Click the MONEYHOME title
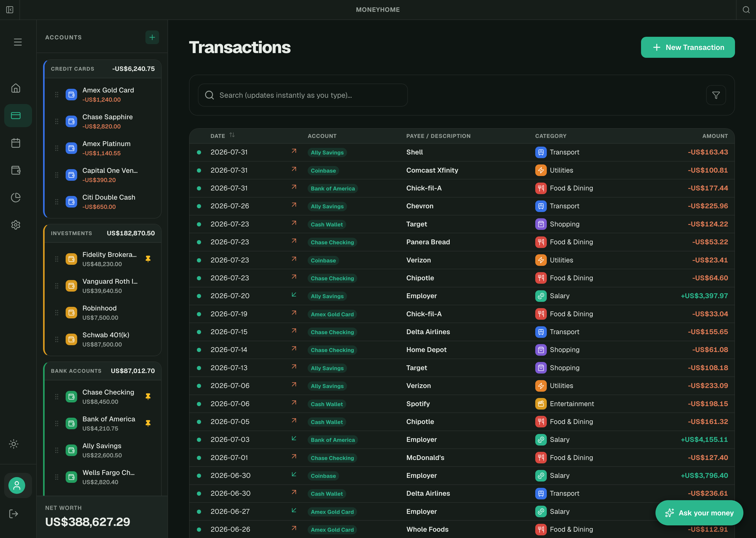 [x=378, y=10]
